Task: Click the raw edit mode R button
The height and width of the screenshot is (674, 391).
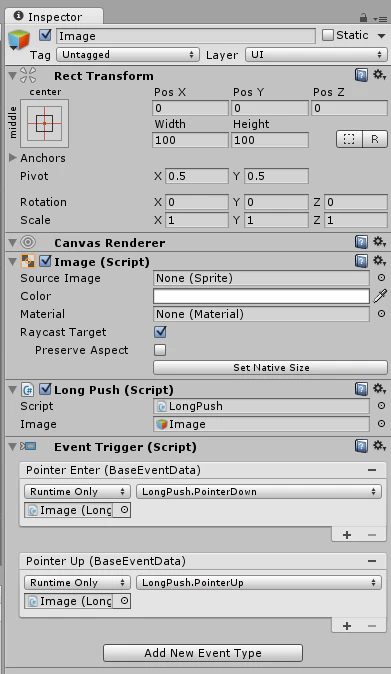Action: [x=375, y=139]
